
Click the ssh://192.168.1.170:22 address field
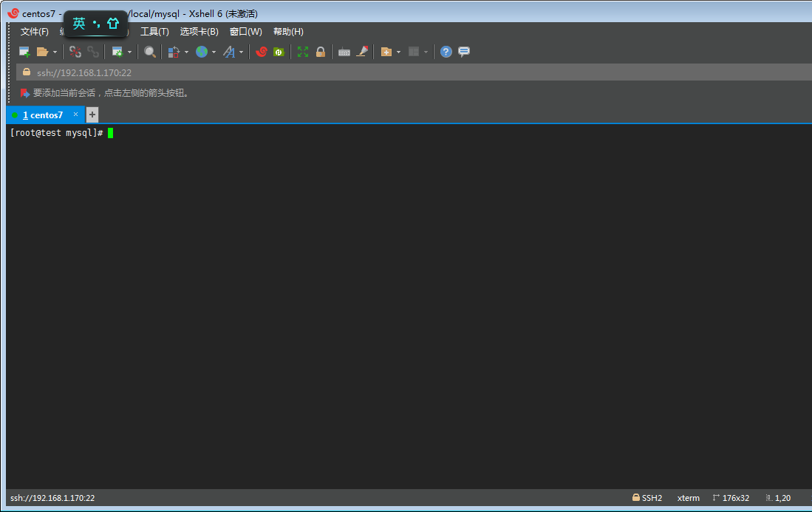click(x=84, y=72)
